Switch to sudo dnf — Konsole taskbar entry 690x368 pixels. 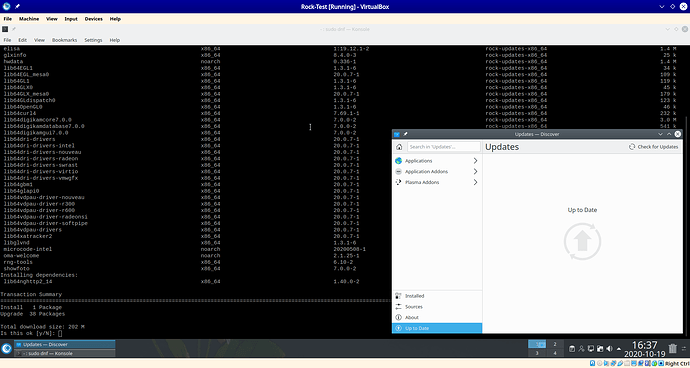65,353
